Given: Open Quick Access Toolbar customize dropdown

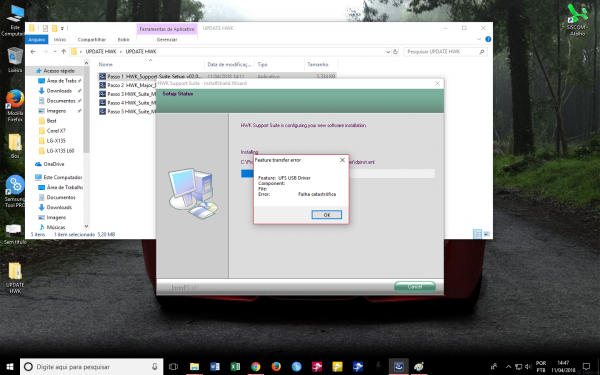Looking at the screenshot, I should tap(62, 28).
